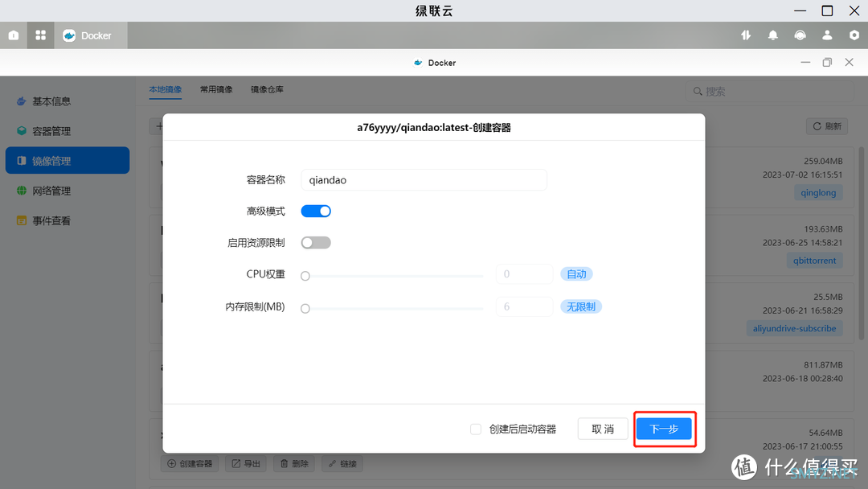Open 容器管理 in the sidebar
This screenshot has height=489, width=868.
(x=51, y=131)
